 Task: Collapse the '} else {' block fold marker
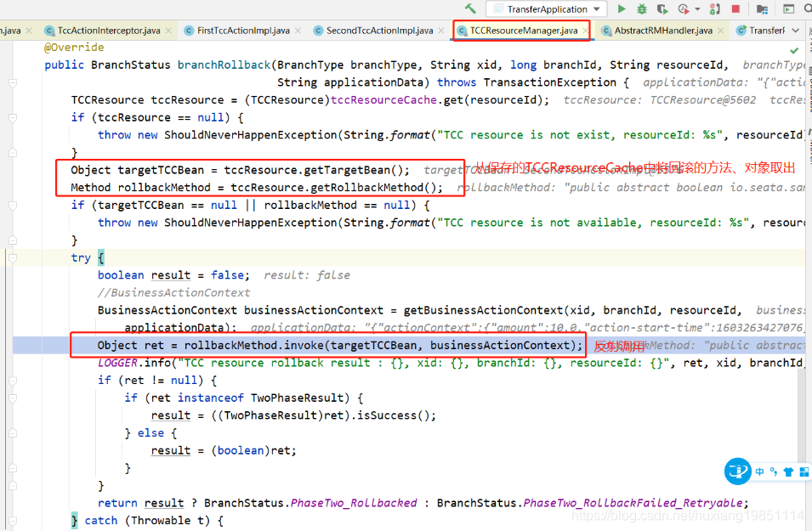13,433
